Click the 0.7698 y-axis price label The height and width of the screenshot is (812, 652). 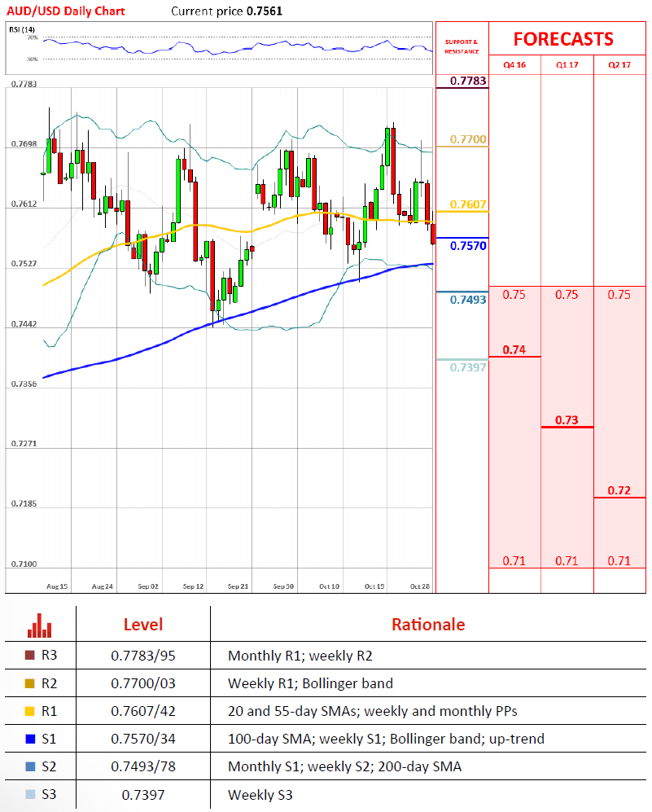pyautogui.click(x=24, y=144)
